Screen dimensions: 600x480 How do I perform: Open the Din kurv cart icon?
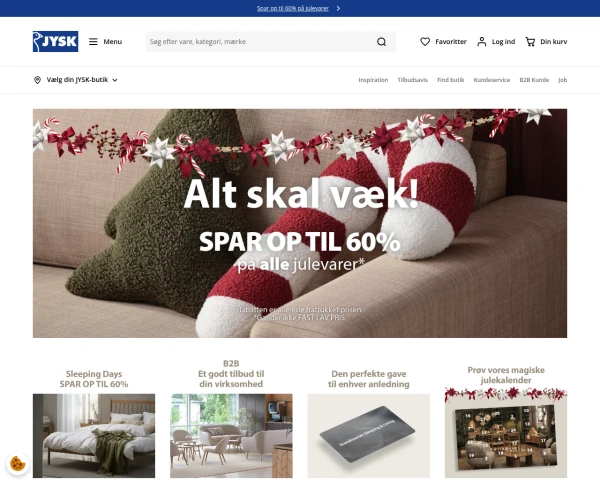pos(530,41)
